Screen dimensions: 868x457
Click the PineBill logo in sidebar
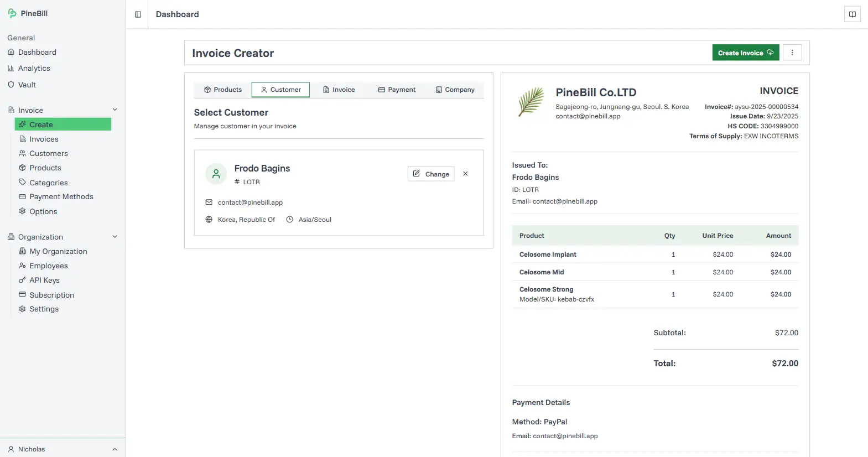tap(28, 13)
